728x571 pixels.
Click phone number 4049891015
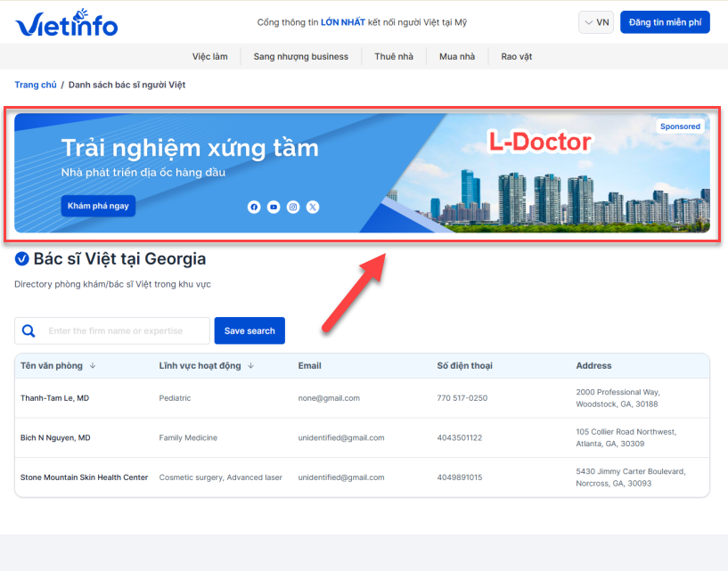[x=459, y=477]
